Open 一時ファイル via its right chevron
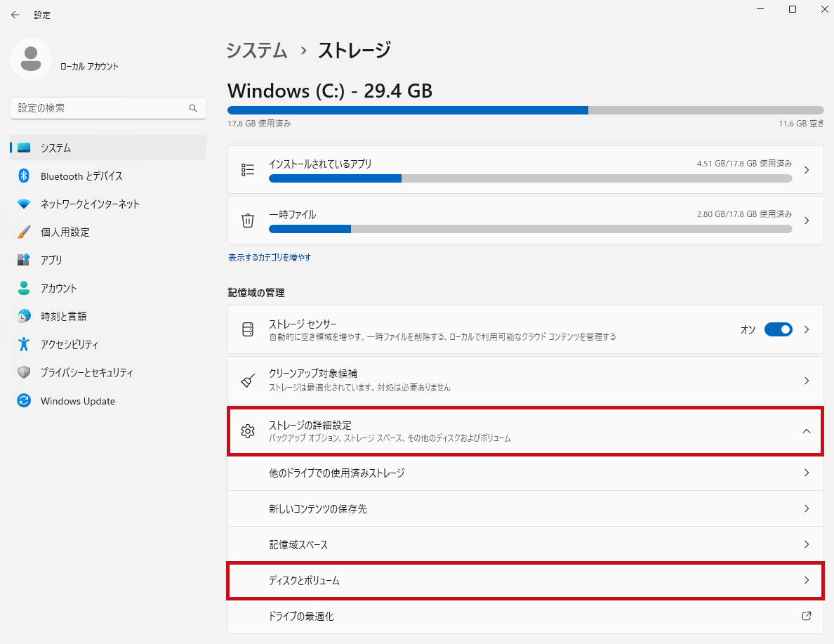 807,221
